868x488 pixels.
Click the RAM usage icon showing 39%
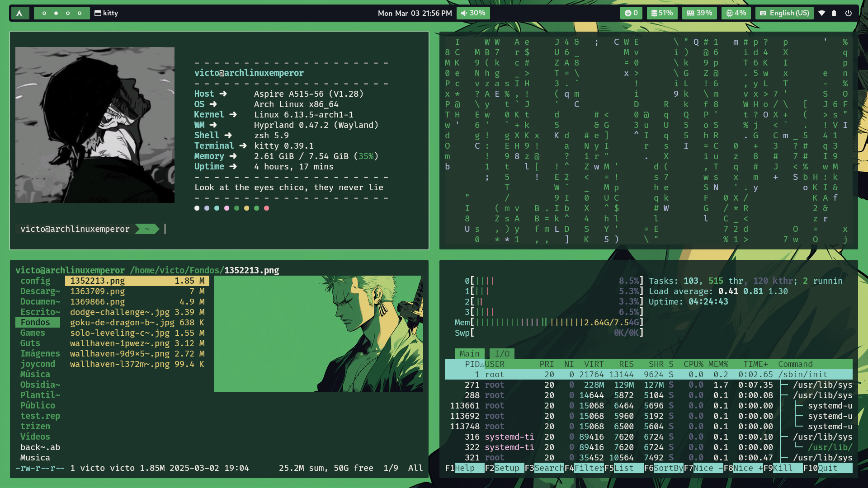(699, 13)
